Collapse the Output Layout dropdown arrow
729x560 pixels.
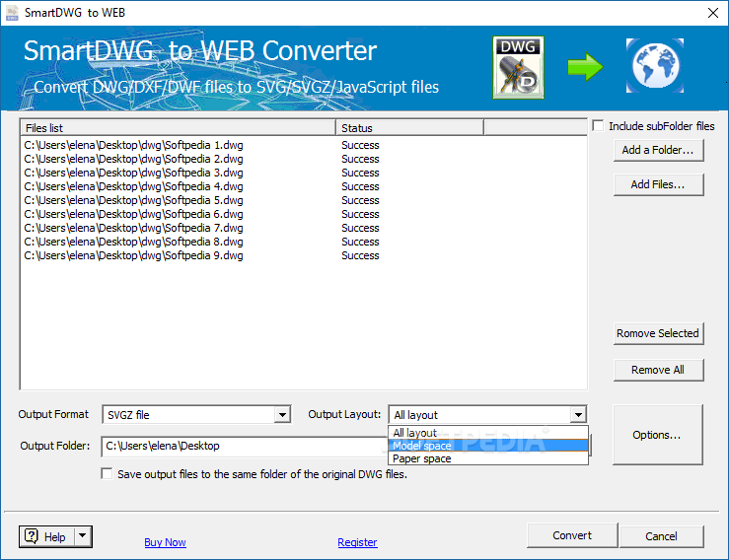coord(578,414)
